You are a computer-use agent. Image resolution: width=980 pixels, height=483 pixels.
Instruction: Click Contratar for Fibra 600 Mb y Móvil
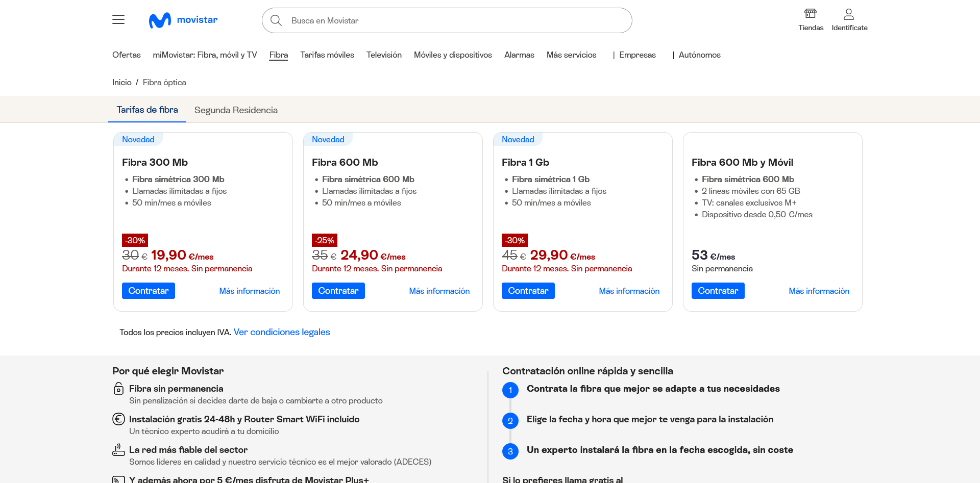(718, 291)
